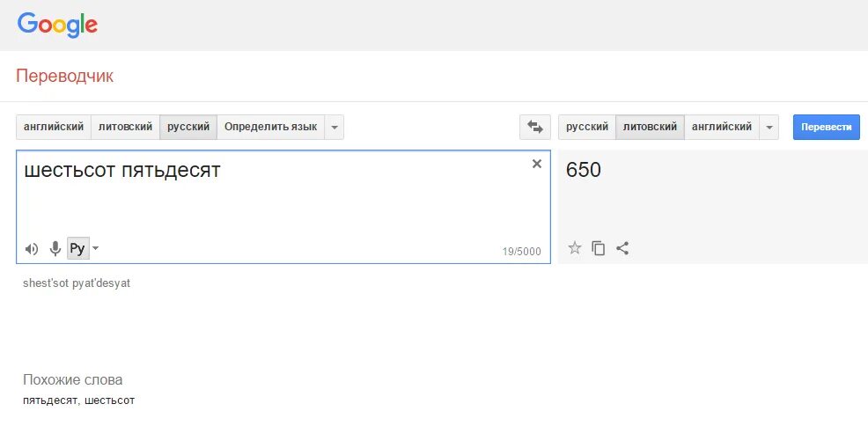The image size is (868, 426).
Task: Expand the source language dropdown arrow
Action: click(334, 127)
